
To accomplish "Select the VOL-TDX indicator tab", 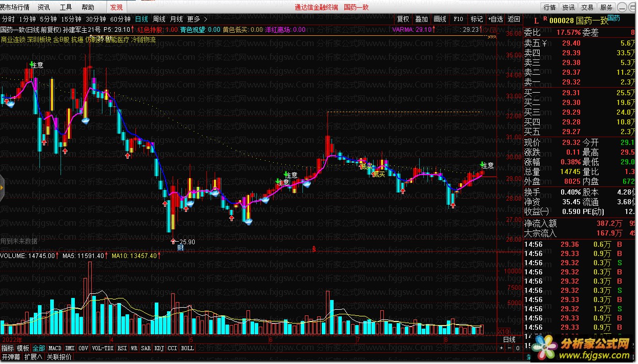I will point(102,348).
